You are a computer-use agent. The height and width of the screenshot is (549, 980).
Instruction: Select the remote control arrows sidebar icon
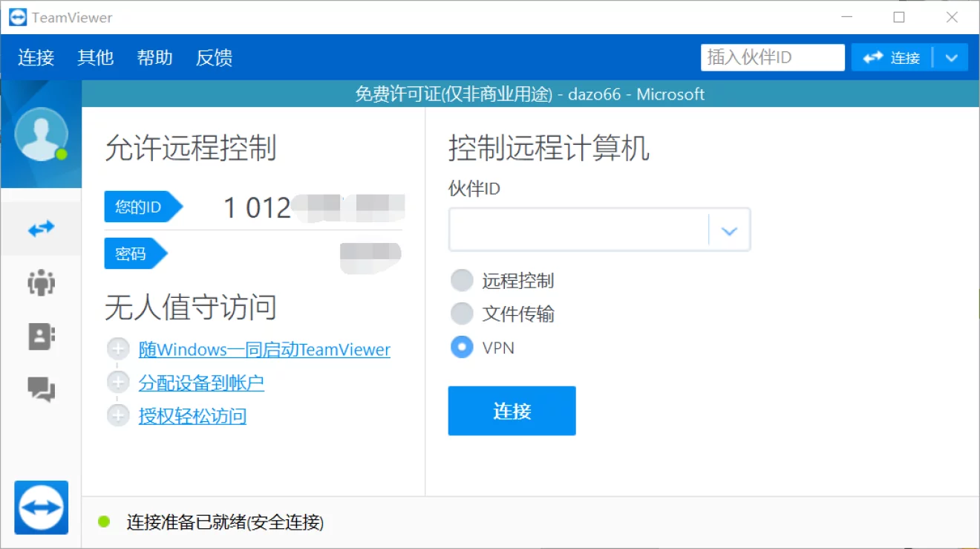41,228
